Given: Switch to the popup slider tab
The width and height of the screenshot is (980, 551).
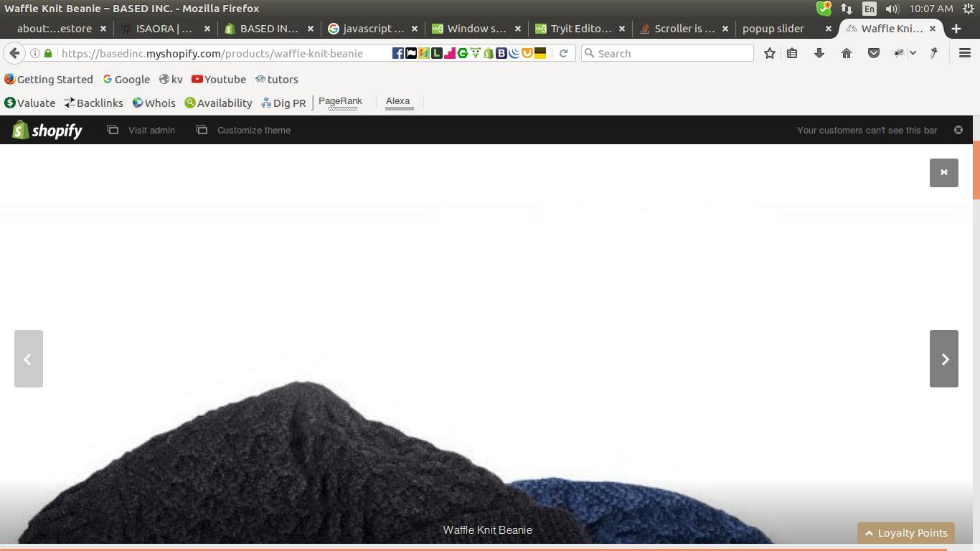Looking at the screenshot, I should 773,29.
